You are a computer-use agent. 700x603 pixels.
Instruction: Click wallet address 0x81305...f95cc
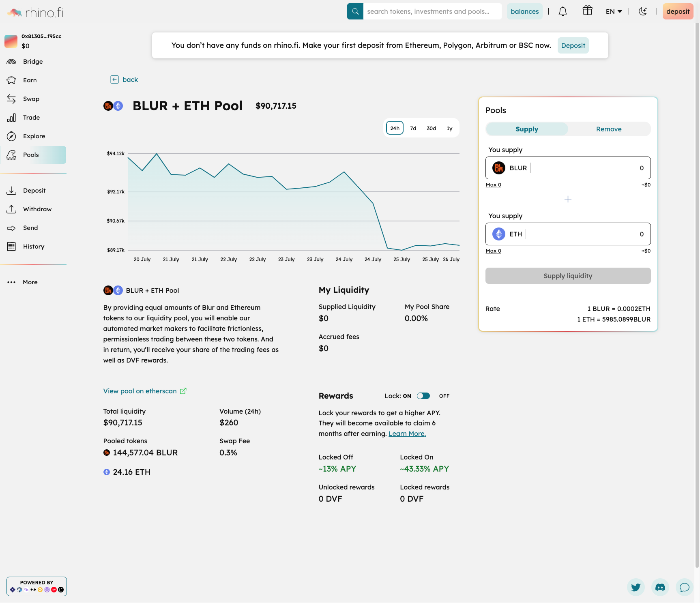[41, 36]
